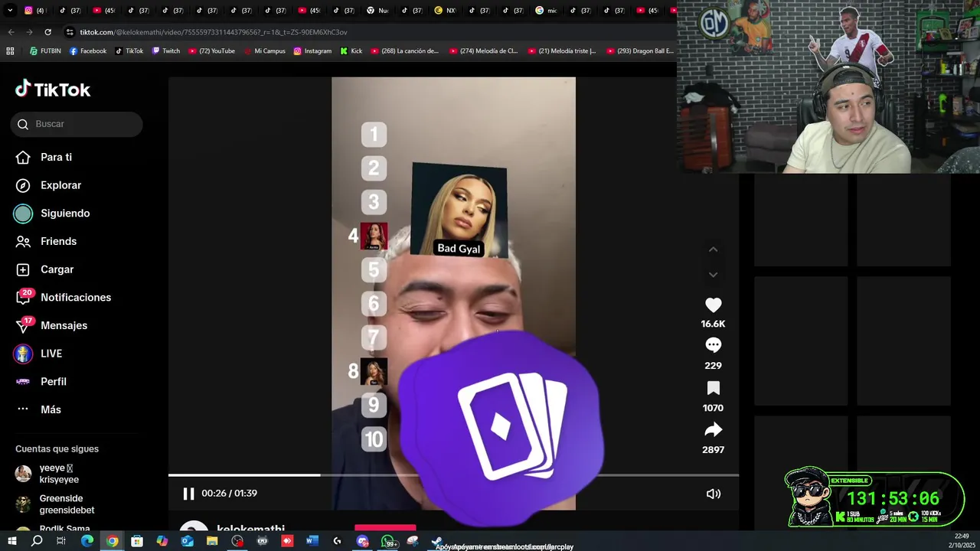Open Task View on the taskbar

pyautogui.click(x=61, y=541)
